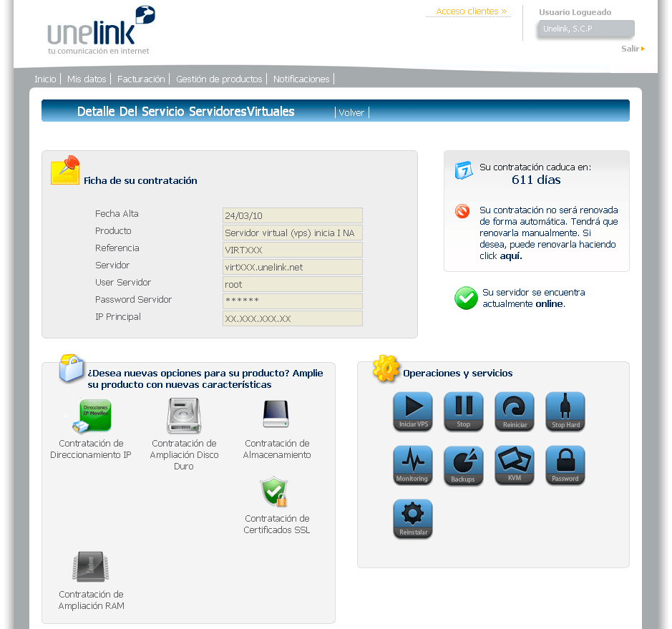This screenshot has height=629, width=672.
Task: Launch the KVM console icon
Action: pyautogui.click(x=515, y=465)
